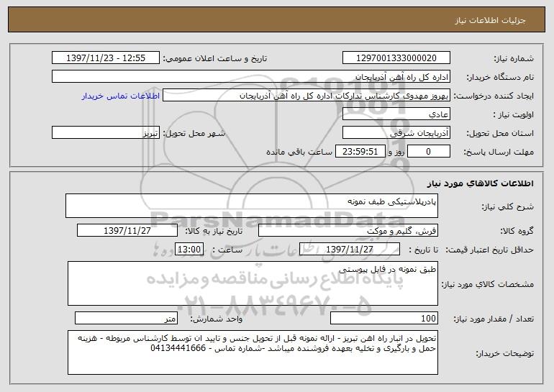This screenshot has height=392, width=554.
Task: Click the delivery city field تبریز
Action: pos(106,133)
